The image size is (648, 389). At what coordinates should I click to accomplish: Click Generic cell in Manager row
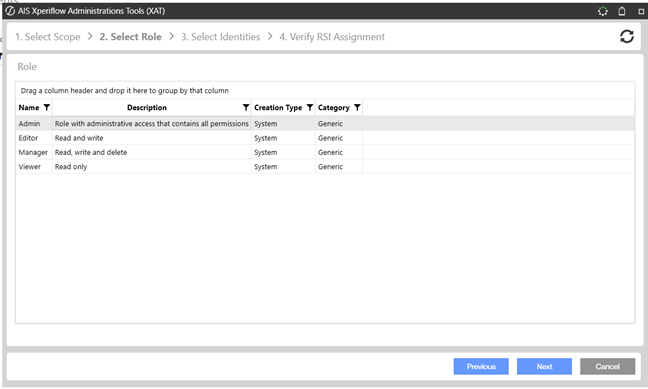point(339,153)
